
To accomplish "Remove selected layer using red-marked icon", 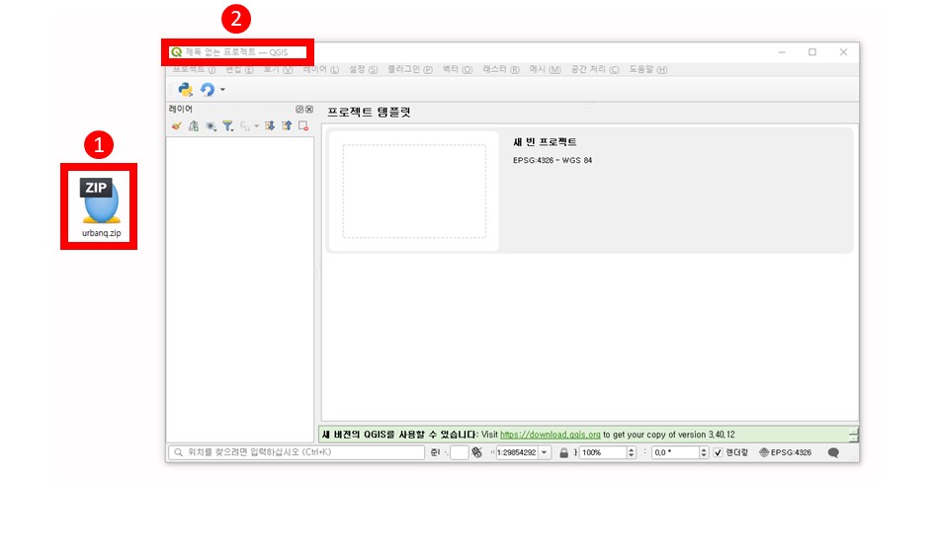I will pyautogui.click(x=303, y=125).
